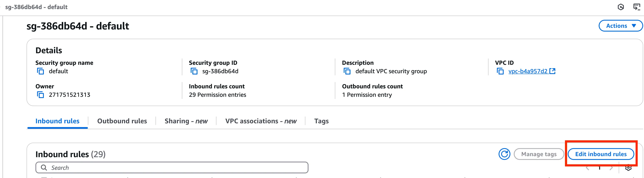Copy the VPC ID value
Viewport: 644px width, 178px height.
coord(500,71)
